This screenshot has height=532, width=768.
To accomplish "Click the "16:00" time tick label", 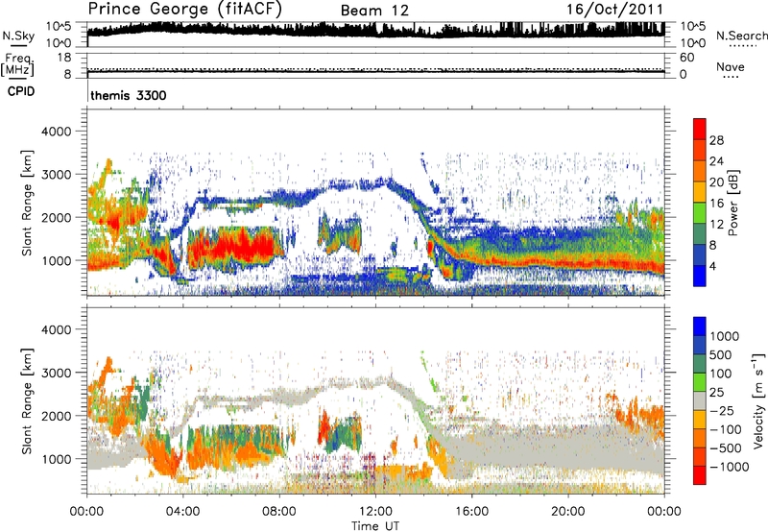I will pyautogui.click(x=471, y=512).
